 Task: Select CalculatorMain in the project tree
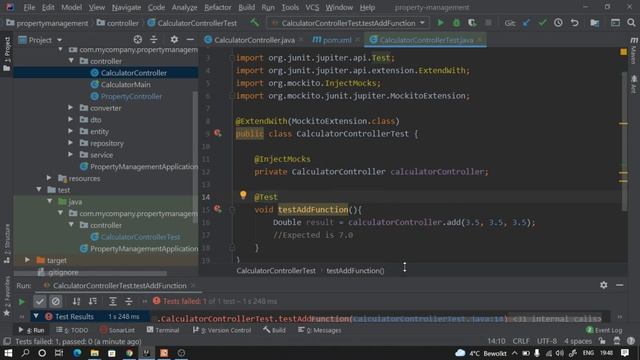tap(126, 84)
